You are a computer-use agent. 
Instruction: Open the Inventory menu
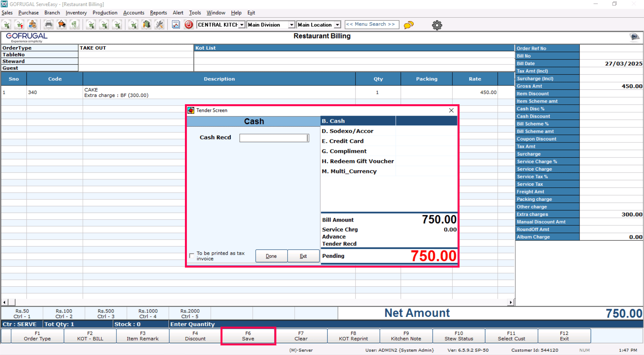(x=76, y=13)
